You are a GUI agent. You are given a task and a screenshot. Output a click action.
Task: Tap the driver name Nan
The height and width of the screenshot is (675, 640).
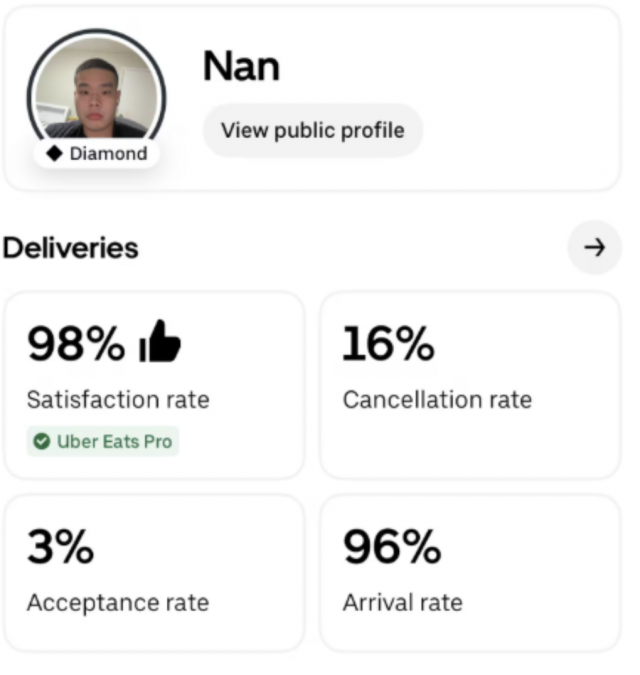(x=241, y=67)
